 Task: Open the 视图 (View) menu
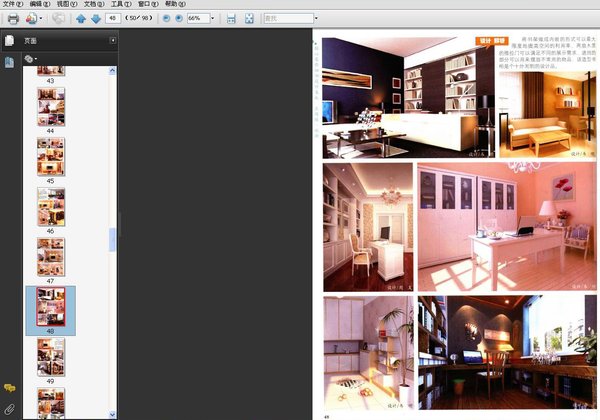(x=67, y=4)
